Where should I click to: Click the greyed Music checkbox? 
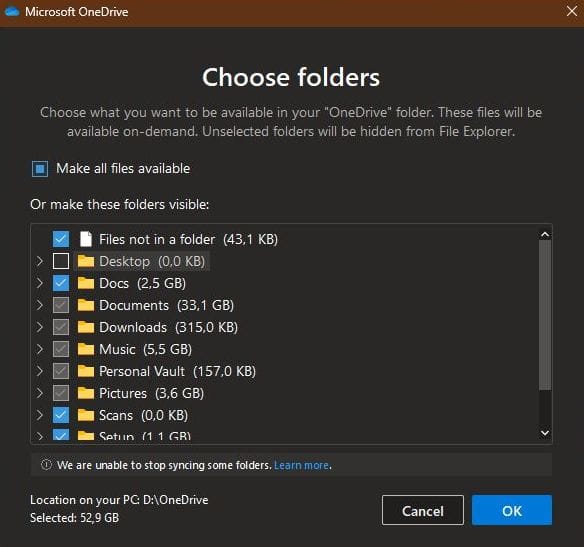[61, 349]
